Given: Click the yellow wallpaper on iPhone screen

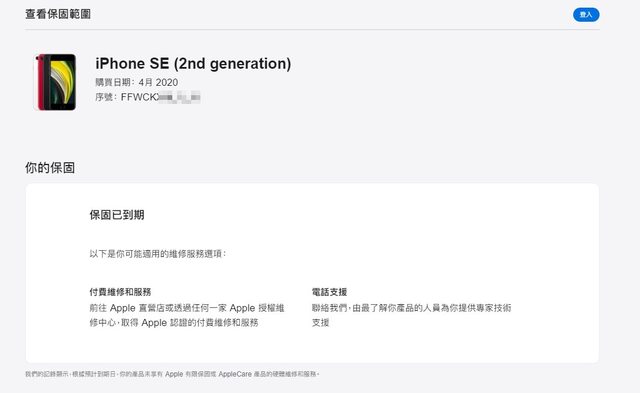Looking at the screenshot, I should coord(62,82).
